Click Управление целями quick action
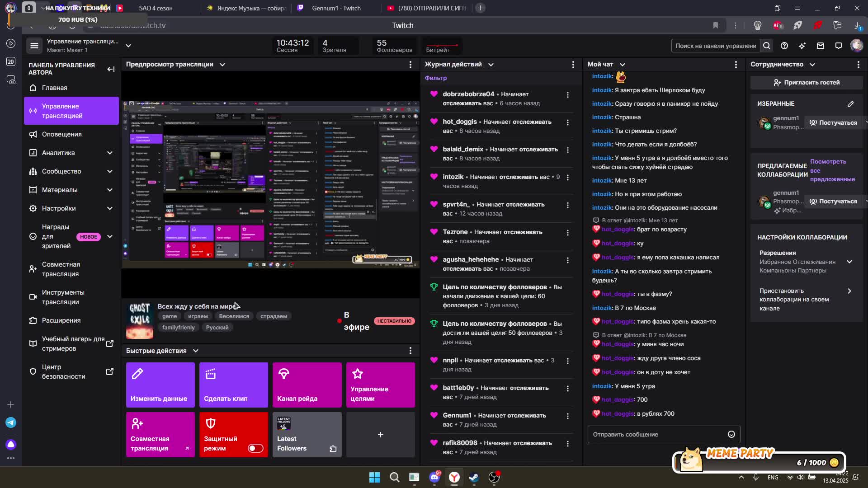This screenshot has height=488, width=868. (x=381, y=385)
